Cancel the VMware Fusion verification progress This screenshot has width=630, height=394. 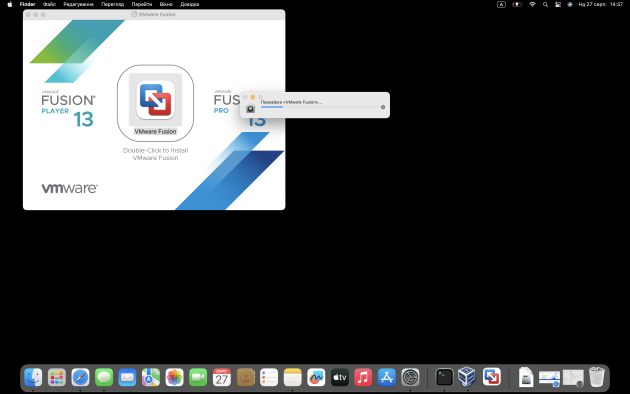click(x=383, y=107)
